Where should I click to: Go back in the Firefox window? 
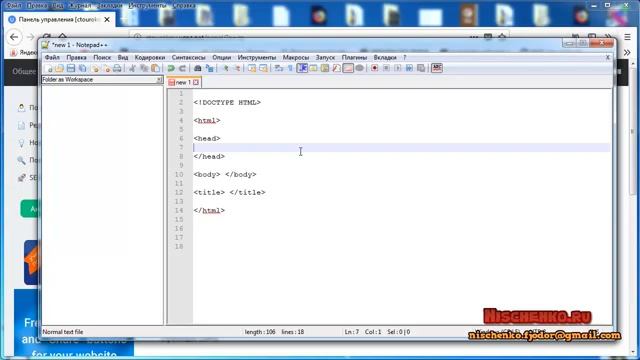14,37
